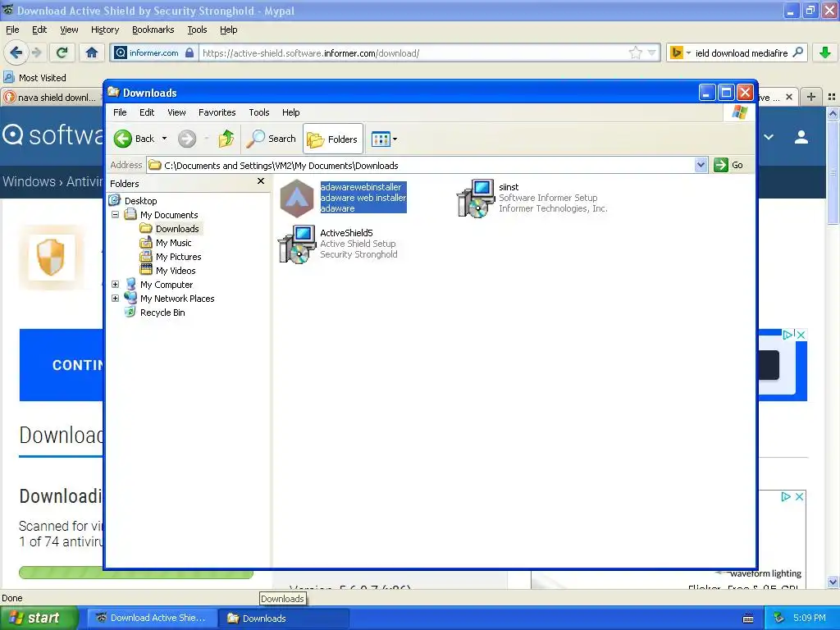The height and width of the screenshot is (630, 840).
Task: Open Explorer File menu
Action: tap(120, 112)
